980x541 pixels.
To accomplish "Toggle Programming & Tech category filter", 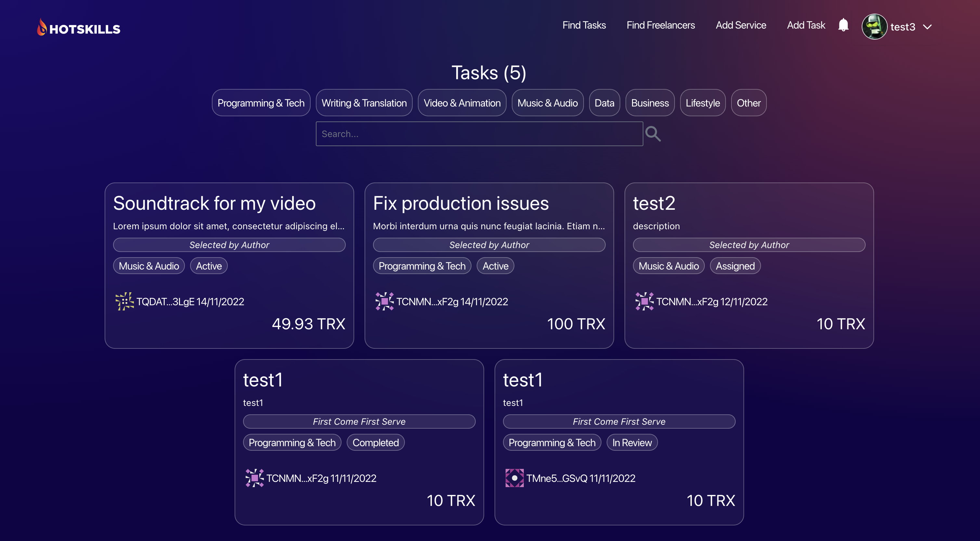I will [261, 103].
